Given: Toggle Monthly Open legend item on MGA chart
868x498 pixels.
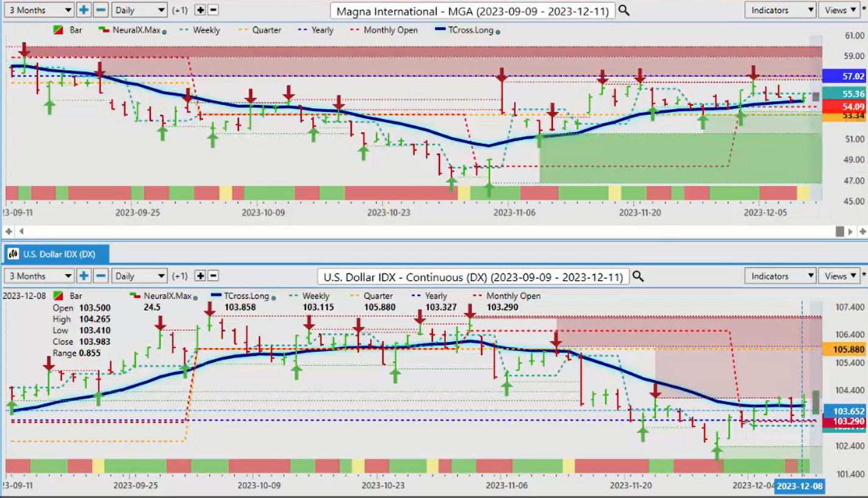Looking at the screenshot, I should [x=383, y=30].
